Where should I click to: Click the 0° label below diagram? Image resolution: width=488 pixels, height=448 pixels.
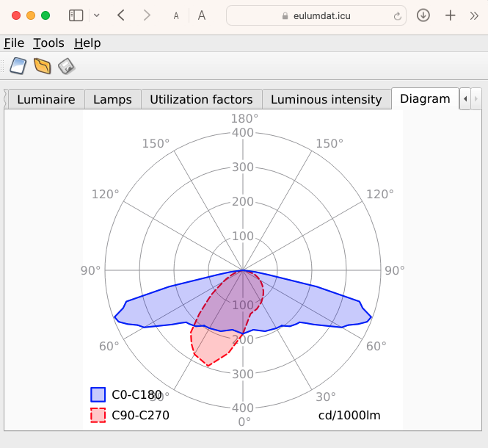point(244,422)
